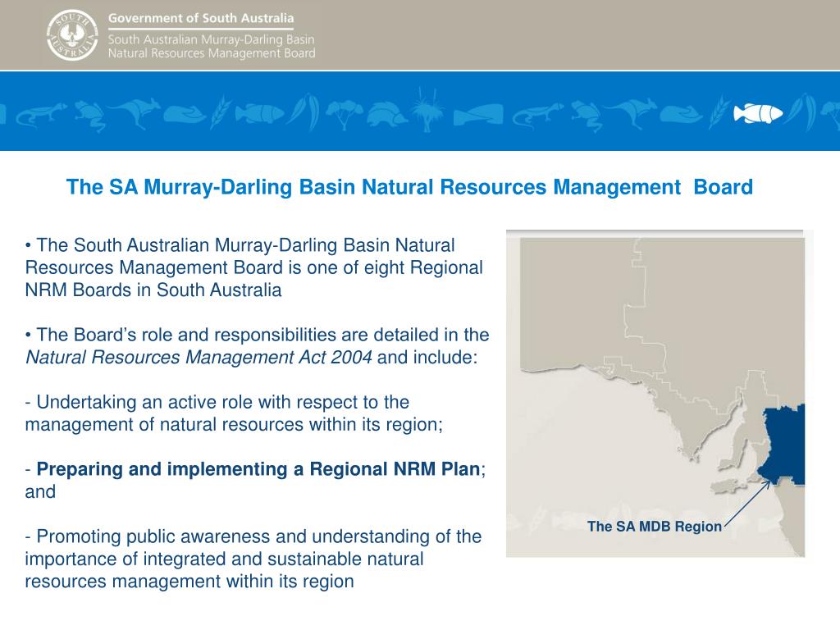Select 'South Australian Murray-Darling Basin' header line

(211, 39)
